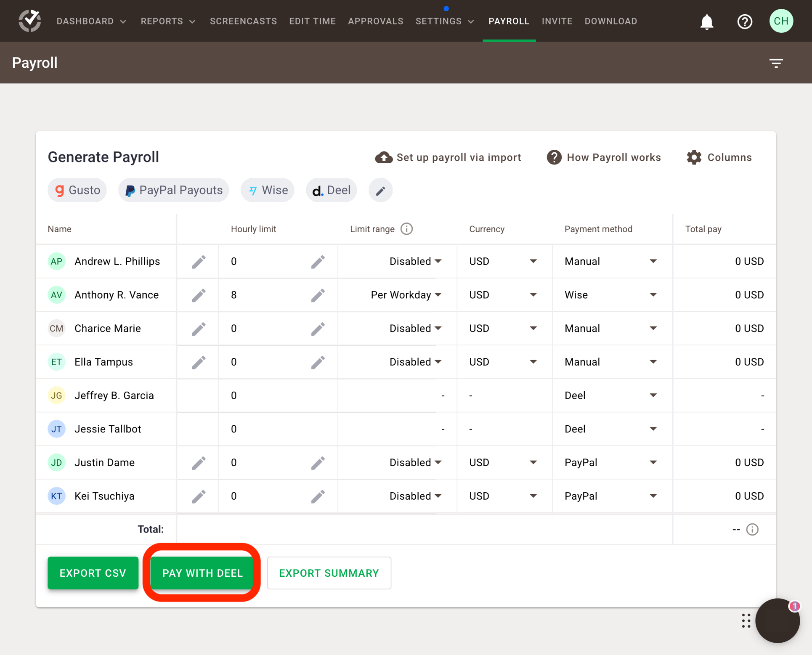The image size is (812, 655).
Task: Go to the Approvals tab
Action: coord(375,21)
